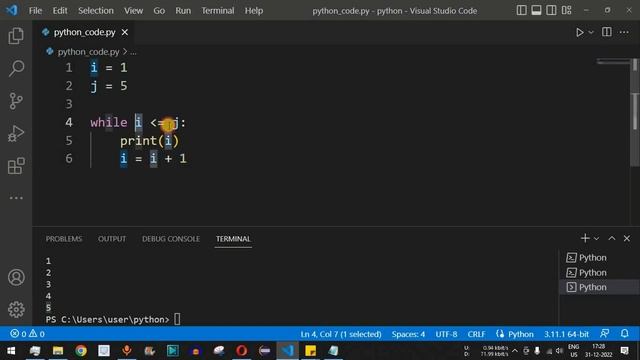Select interpreter 3.11.1 64-bit
The image size is (640, 360).
566,334
